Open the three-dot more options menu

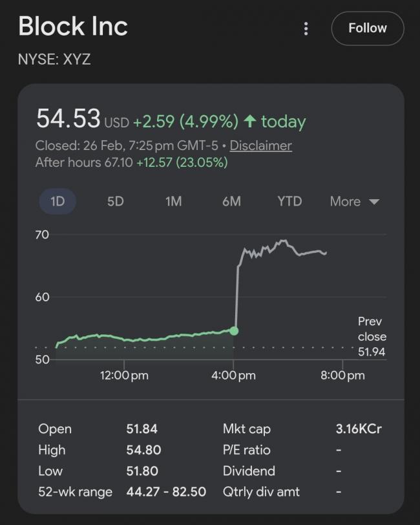306,28
